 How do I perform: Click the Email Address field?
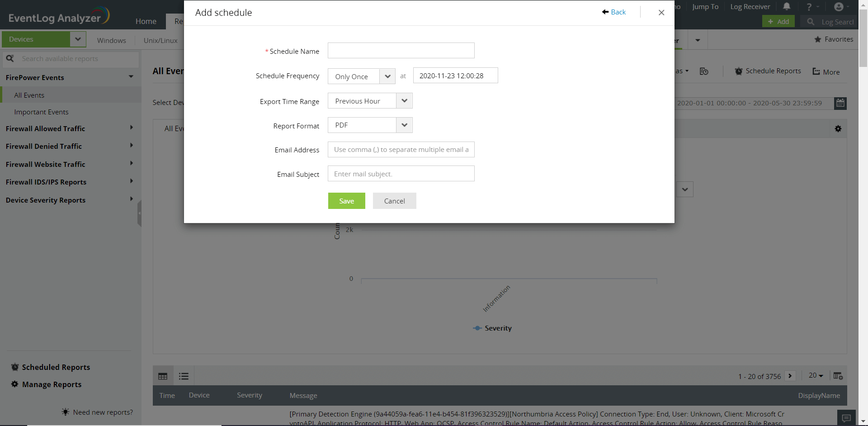pos(401,150)
